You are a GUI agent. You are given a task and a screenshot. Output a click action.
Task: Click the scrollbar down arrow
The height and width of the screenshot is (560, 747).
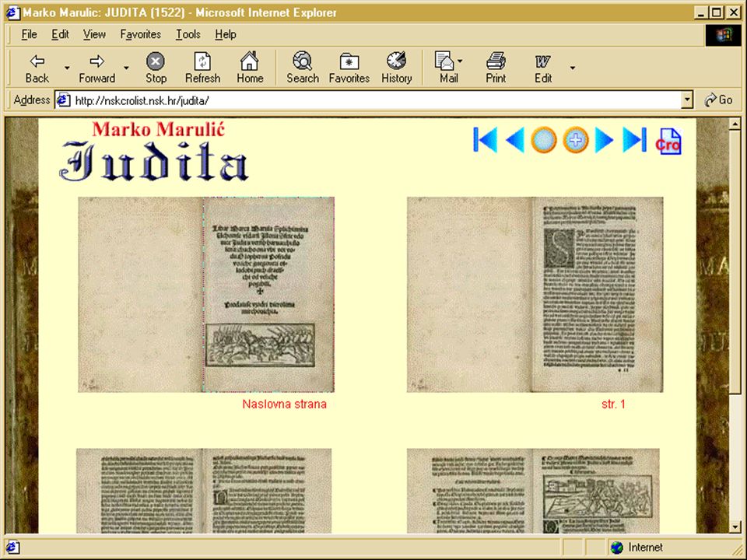coord(735,527)
